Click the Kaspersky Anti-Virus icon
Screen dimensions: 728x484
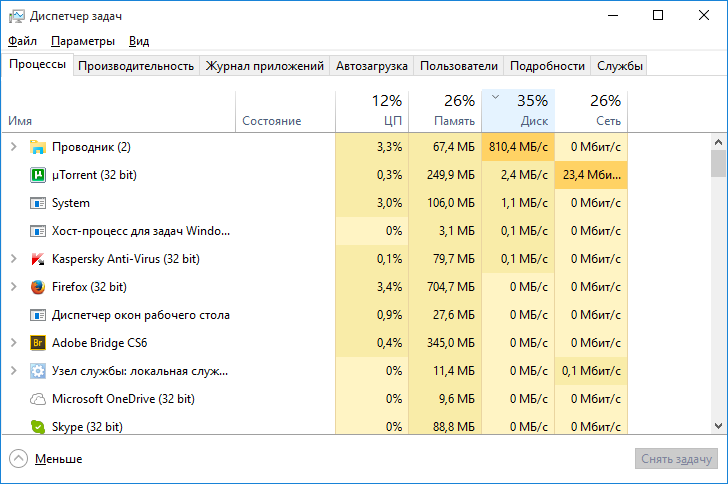point(38,259)
